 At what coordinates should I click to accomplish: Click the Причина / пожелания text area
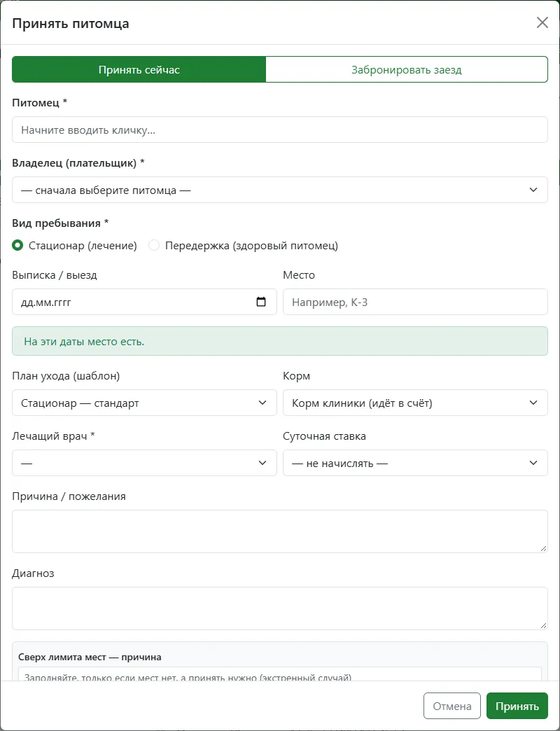point(279,531)
